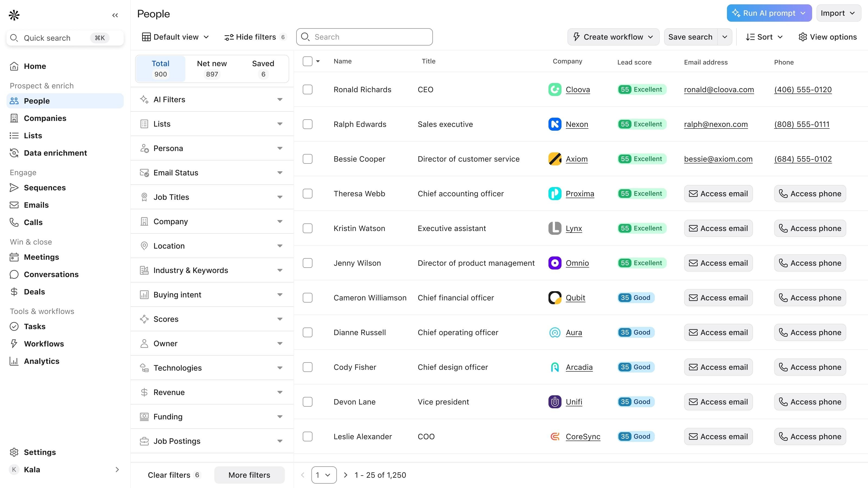The width and height of the screenshot is (868, 488).
Task: Open ronald@cloova.com email link
Action: pyautogui.click(x=719, y=89)
